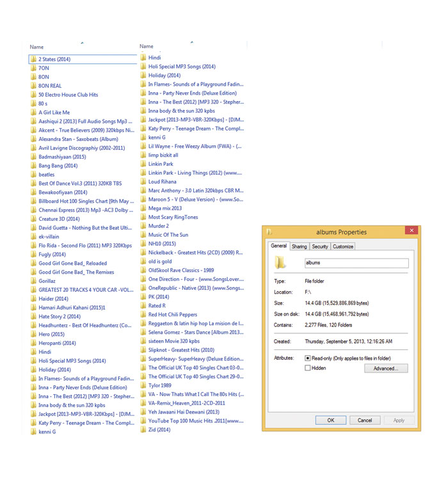Click the folder icon next to Linkin Park
The height and width of the screenshot is (494, 448).
pos(143,164)
